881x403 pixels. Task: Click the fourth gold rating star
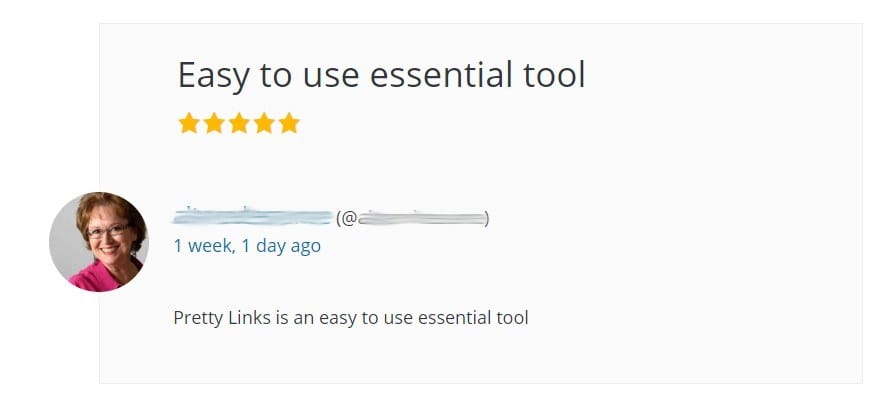[x=264, y=123]
